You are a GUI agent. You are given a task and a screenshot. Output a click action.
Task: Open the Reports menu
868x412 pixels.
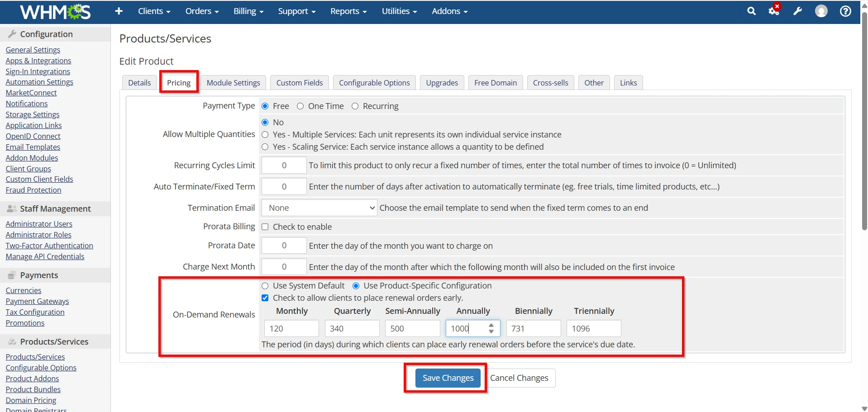click(x=348, y=11)
